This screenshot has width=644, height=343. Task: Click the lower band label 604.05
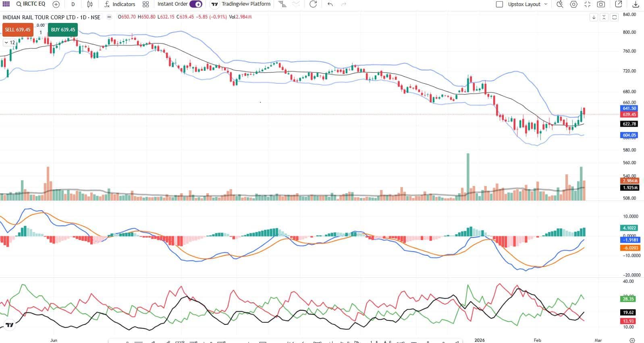pos(629,135)
